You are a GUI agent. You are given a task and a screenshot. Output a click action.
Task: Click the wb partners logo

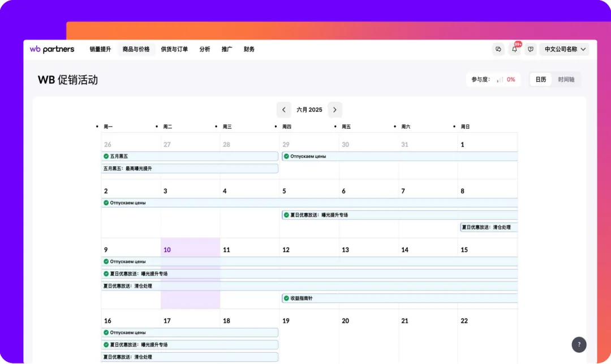click(x=52, y=49)
